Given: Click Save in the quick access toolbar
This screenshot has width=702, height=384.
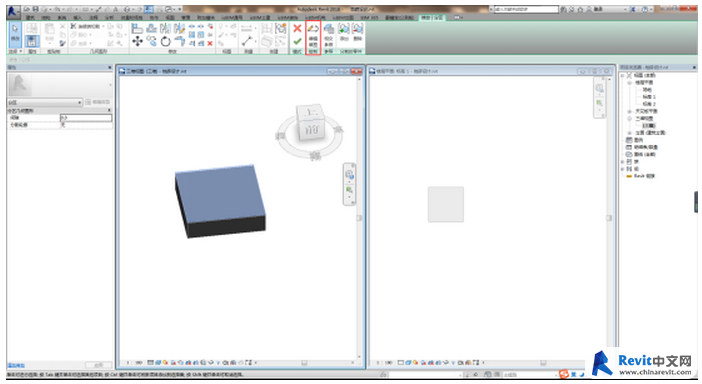Looking at the screenshot, I should (x=35, y=9).
